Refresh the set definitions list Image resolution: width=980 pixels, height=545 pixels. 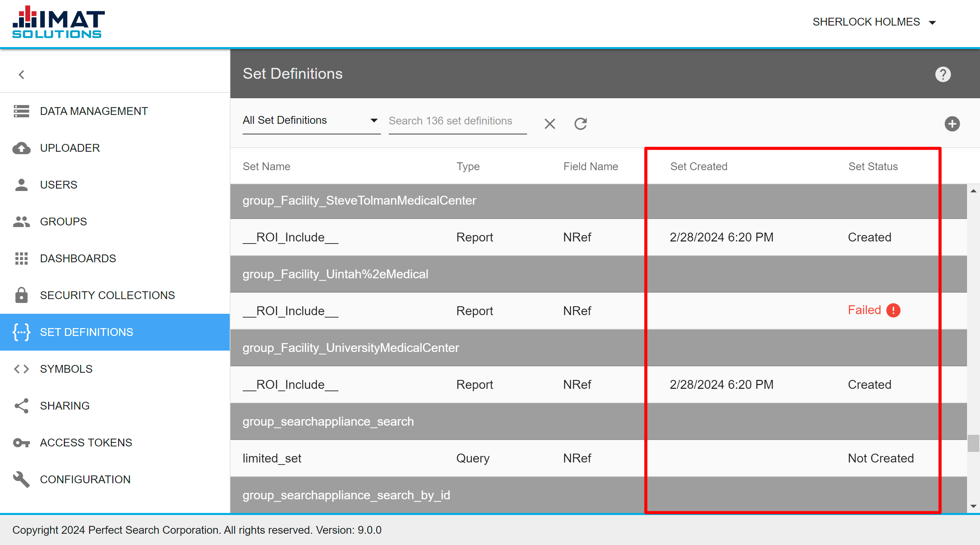pyautogui.click(x=581, y=124)
